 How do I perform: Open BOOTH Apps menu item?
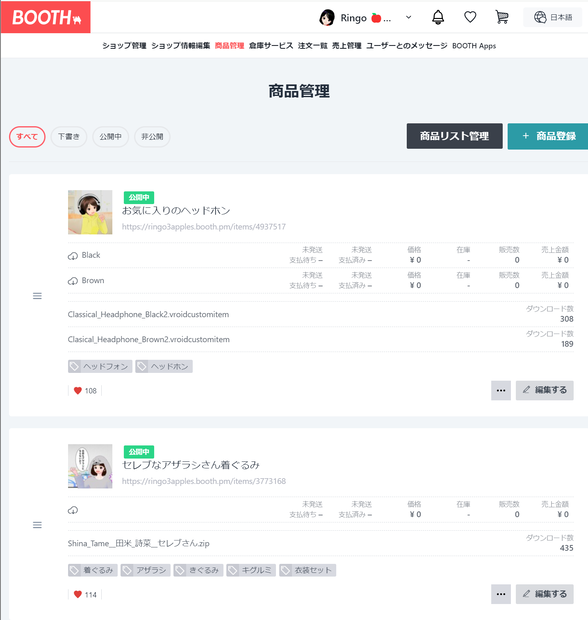(474, 46)
